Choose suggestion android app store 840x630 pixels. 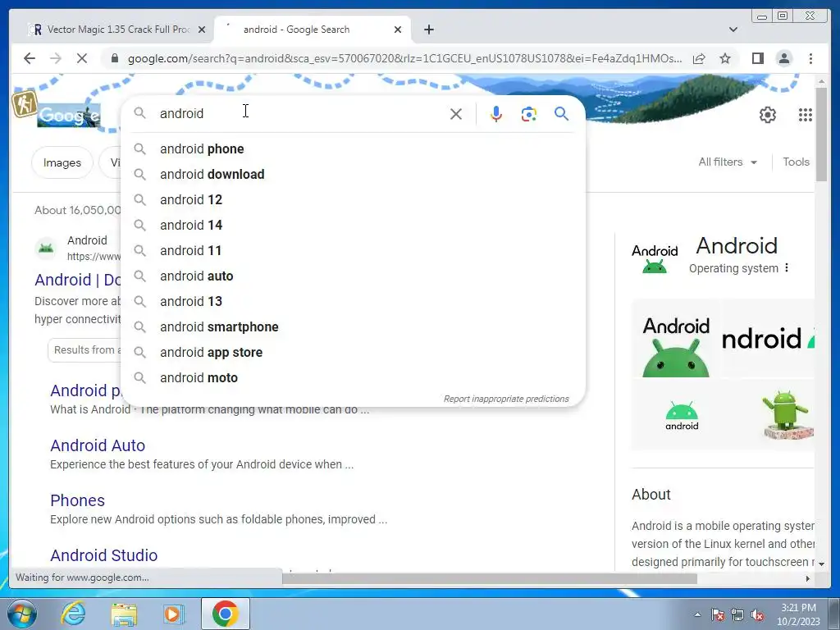pyautogui.click(x=354, y=353)
